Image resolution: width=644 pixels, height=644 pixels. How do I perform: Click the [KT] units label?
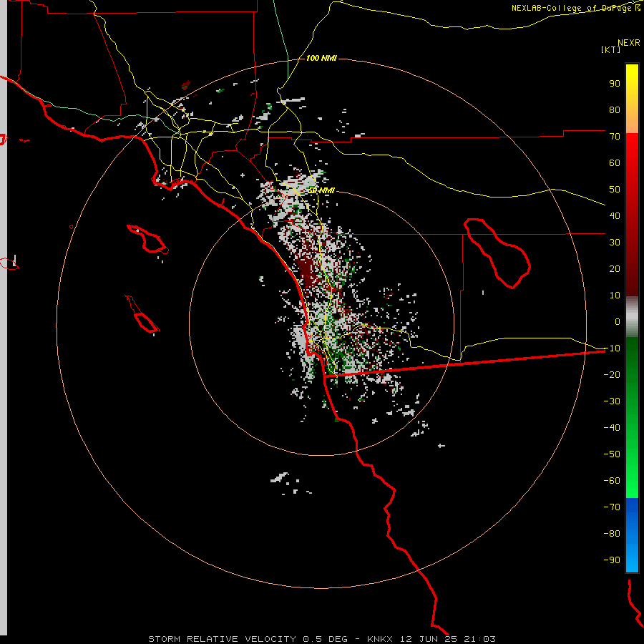pyautogui.click(x=610, y=49)
